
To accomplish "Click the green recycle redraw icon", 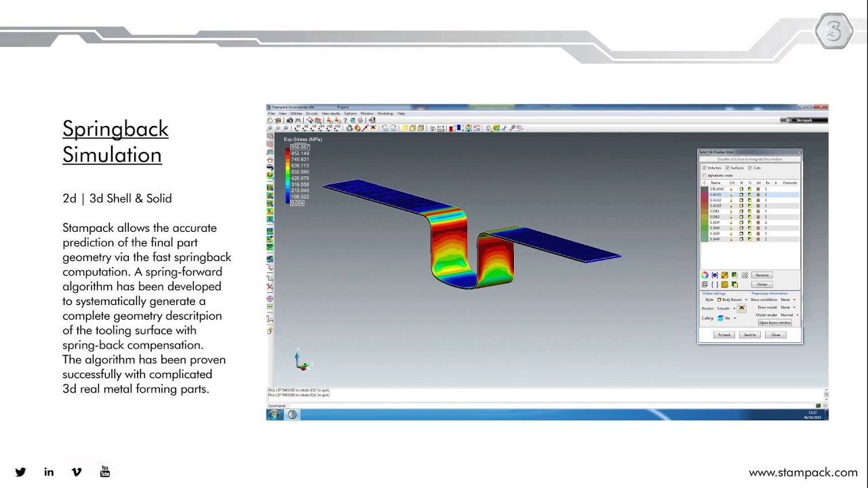I will tap(350, 128).
